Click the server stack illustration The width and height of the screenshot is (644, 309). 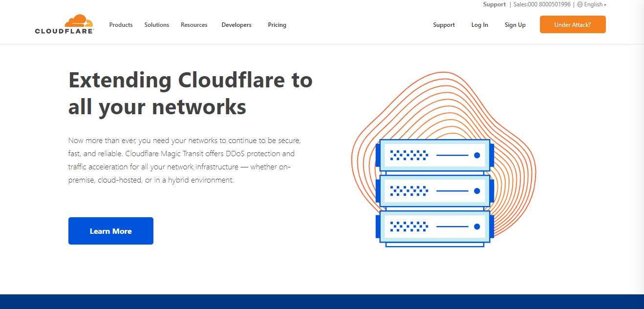[x=435, y=193]
